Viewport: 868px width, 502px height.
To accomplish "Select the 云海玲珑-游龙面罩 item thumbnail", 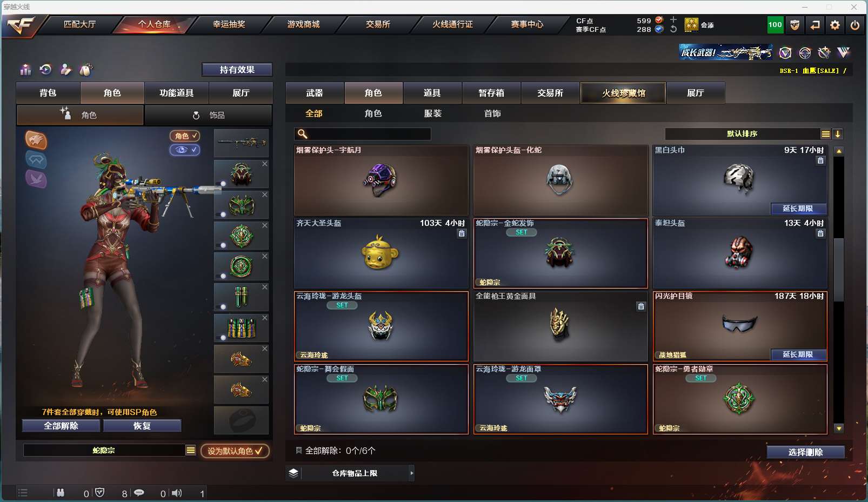I will pyautogui.click(x=560, y=399).
